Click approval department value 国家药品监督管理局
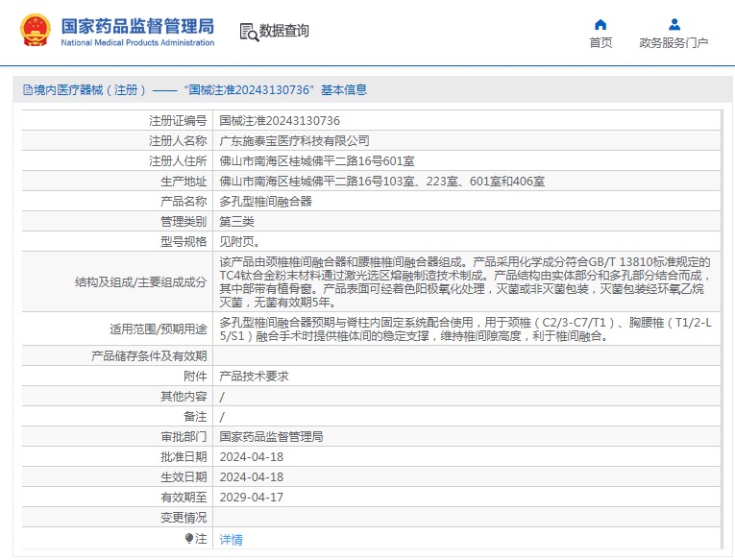 coord(271,437)
